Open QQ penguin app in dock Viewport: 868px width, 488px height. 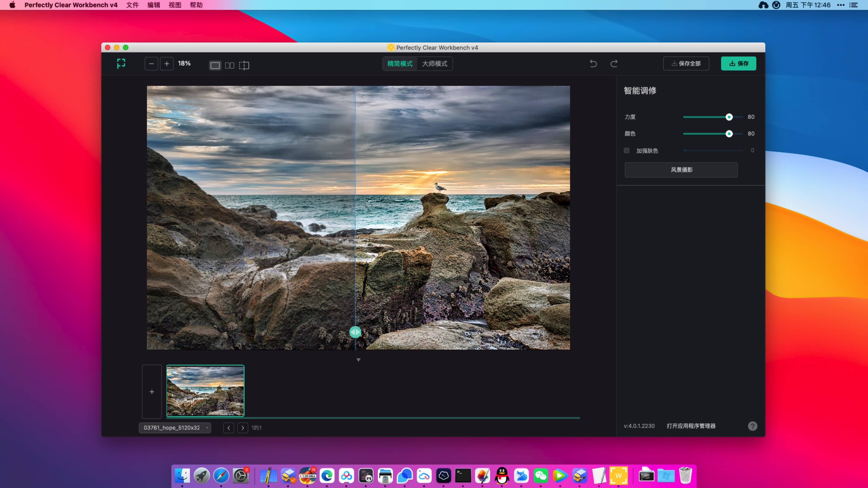pos(502,476)
